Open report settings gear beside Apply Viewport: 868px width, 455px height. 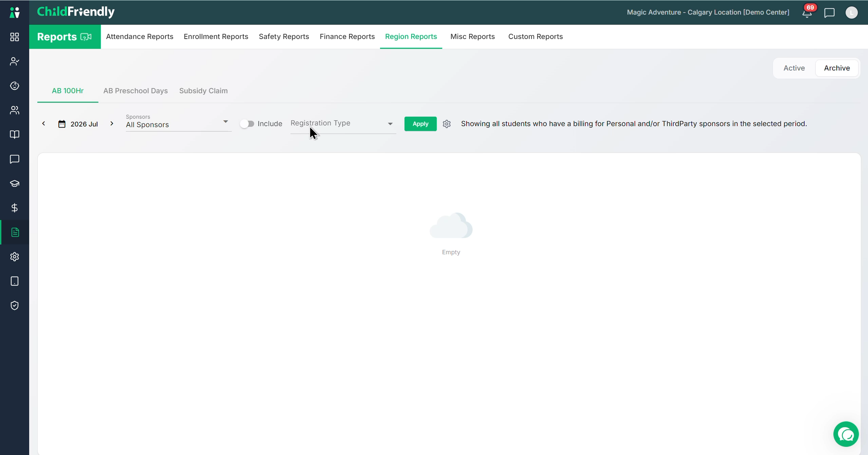click(447, 124)
